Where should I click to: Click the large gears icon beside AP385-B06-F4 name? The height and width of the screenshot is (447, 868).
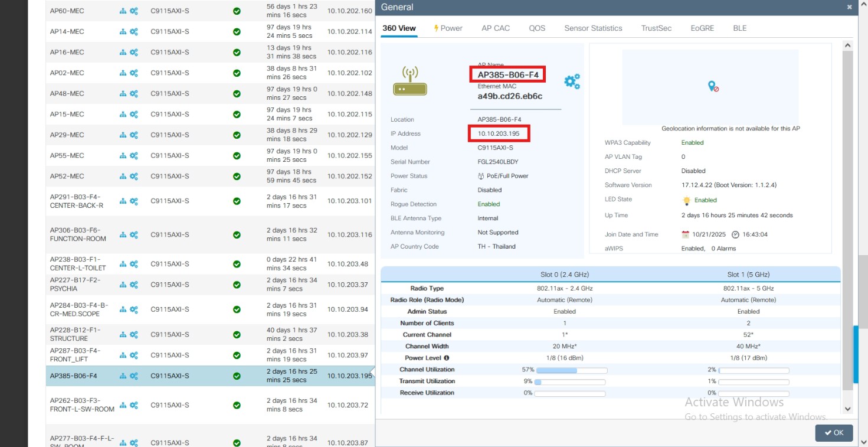click(572, 81)
